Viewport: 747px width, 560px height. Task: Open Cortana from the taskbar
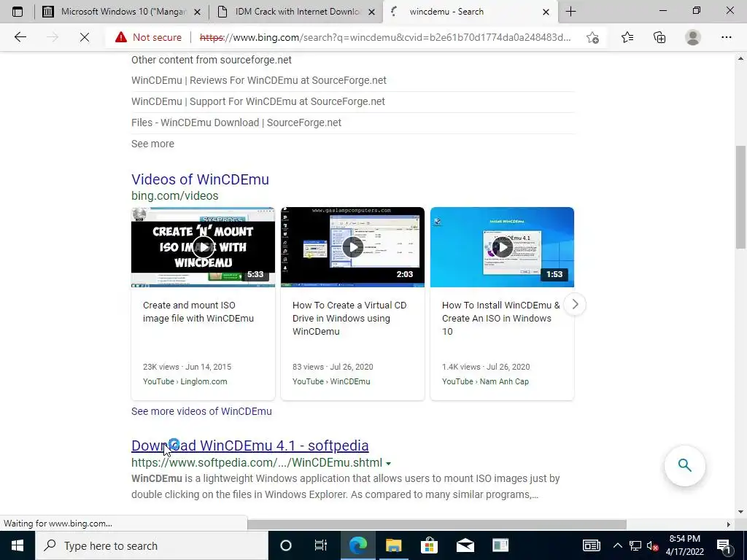[286, 545]
